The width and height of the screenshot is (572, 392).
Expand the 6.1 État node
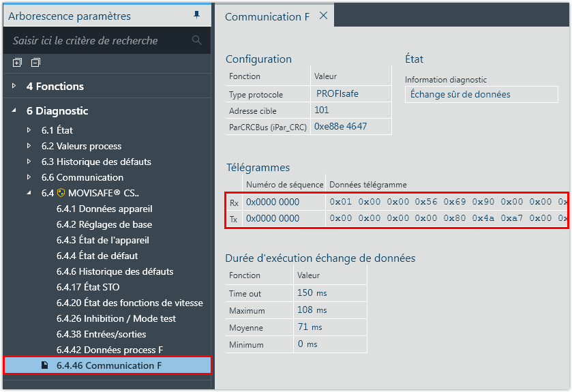pyautogui.click(x=29, y=130)
